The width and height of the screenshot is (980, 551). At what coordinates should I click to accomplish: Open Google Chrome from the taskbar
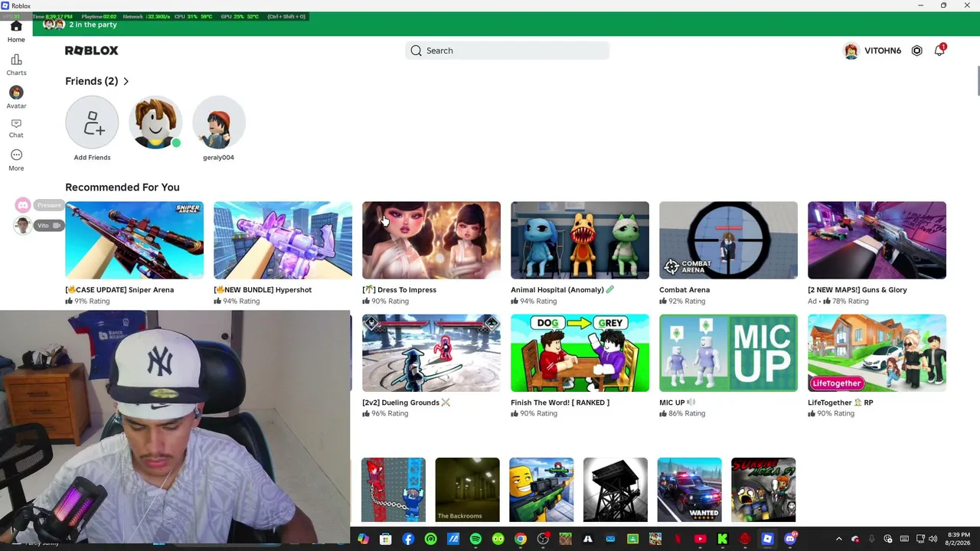click(x=521, y=540)
